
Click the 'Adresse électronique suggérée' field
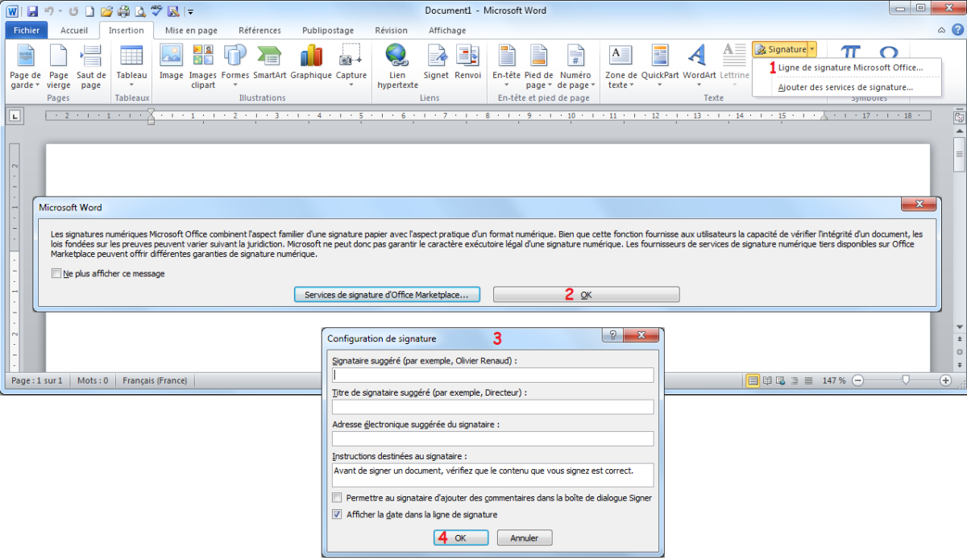pos(492,438)
